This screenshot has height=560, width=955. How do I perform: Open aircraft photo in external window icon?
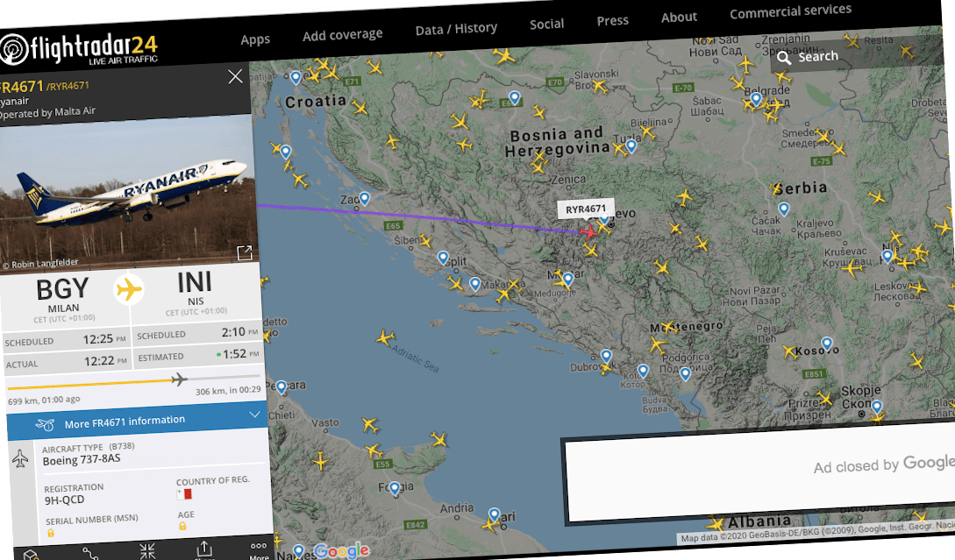pos(245,253)
